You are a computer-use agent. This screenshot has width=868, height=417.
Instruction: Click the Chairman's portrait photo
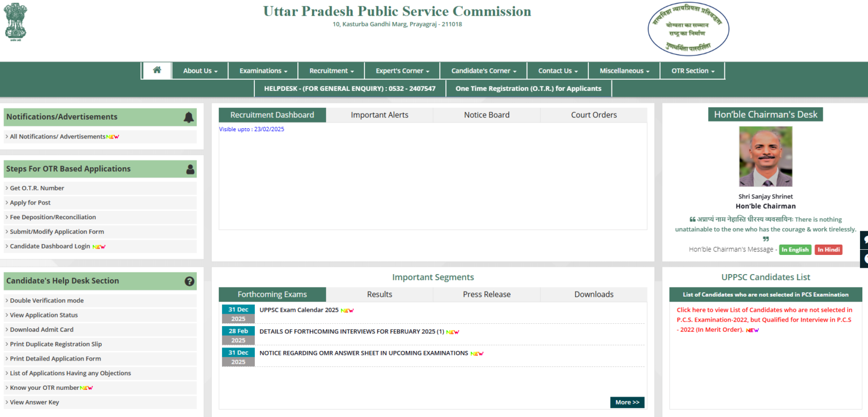click(x=766, y=157)
